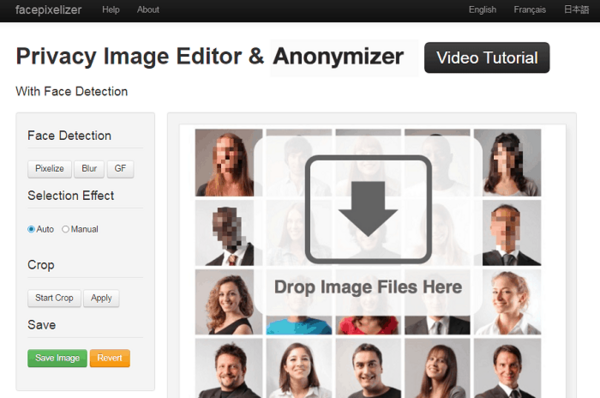Click the facepixelizer brand logo

(x=48, y=10)
